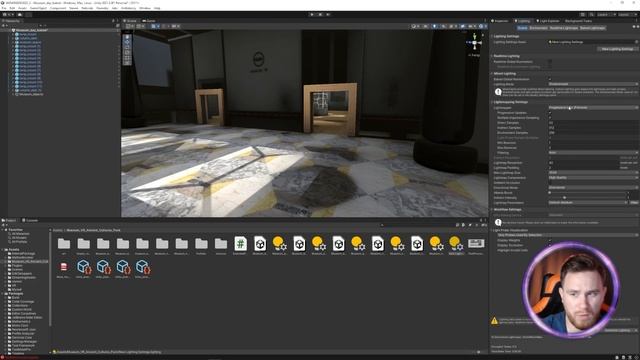Open the Light Probe Visualization mode dropdown

pyautogui.click(x=567, y=235)
